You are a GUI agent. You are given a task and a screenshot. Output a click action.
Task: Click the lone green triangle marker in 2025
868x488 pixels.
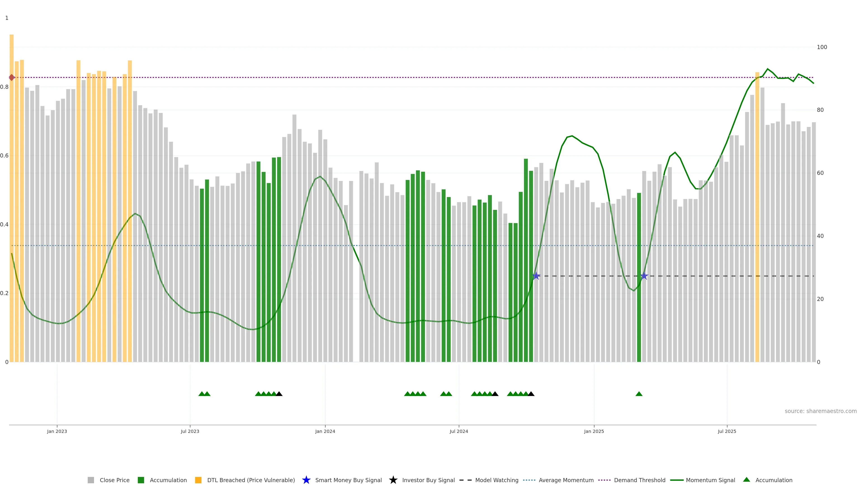coord(639,394)
